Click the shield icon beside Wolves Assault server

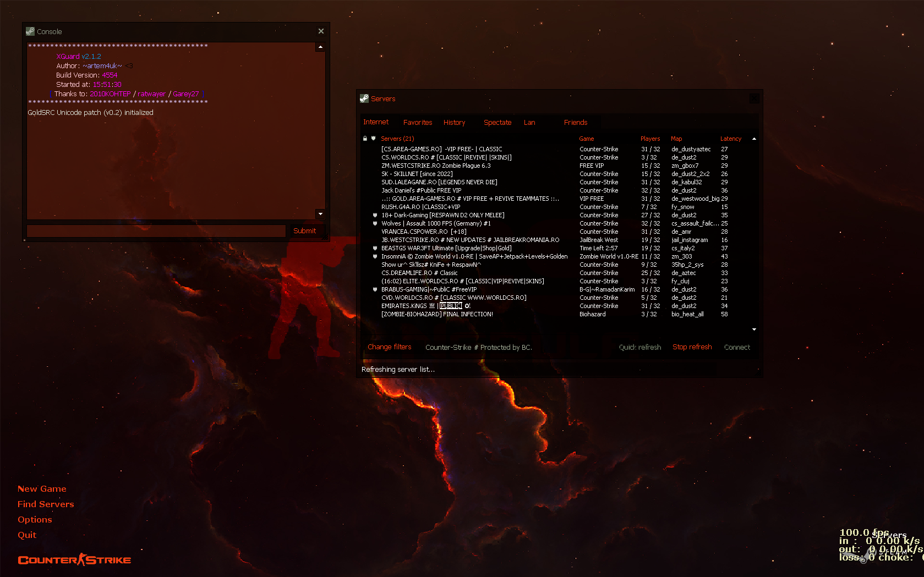[x=375, y=223]
